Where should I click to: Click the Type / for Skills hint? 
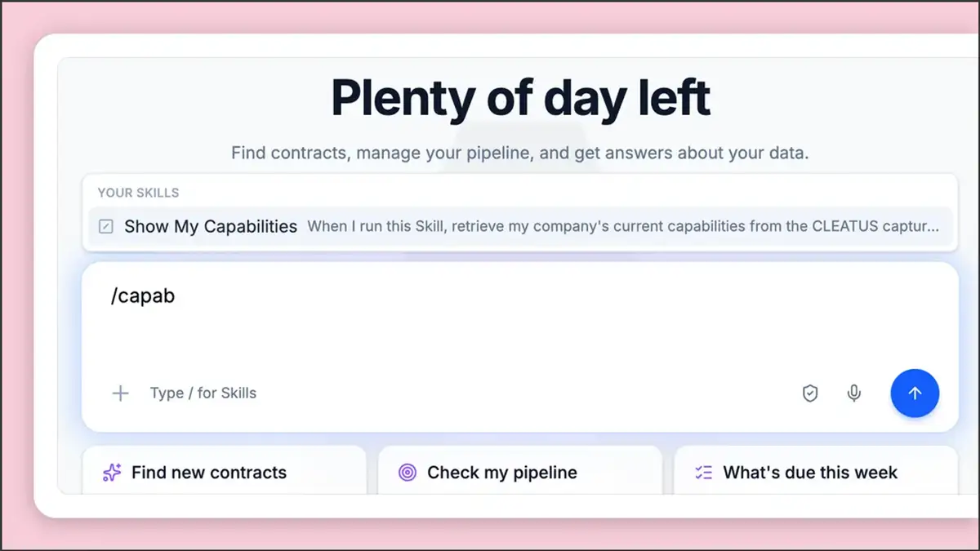click(203, 393)
